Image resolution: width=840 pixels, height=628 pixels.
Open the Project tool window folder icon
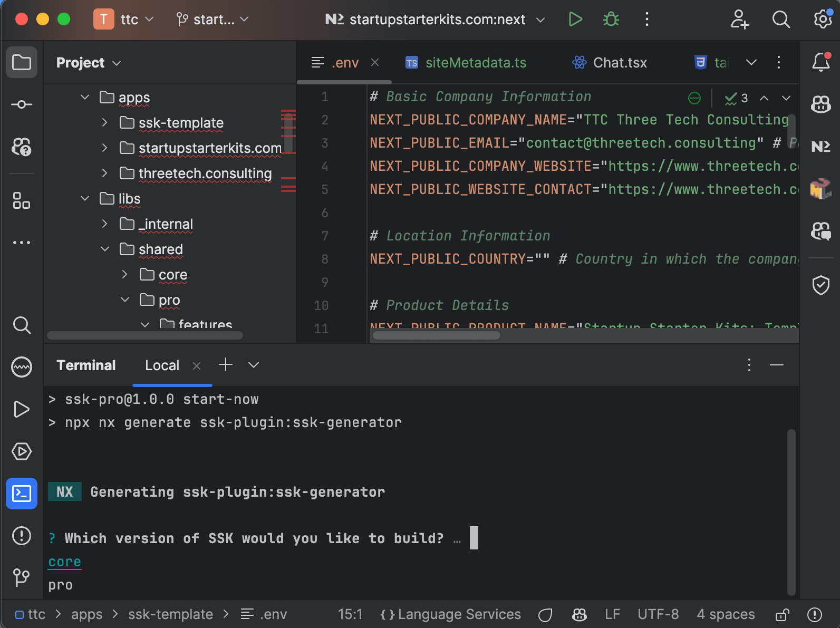click(22, 62)
